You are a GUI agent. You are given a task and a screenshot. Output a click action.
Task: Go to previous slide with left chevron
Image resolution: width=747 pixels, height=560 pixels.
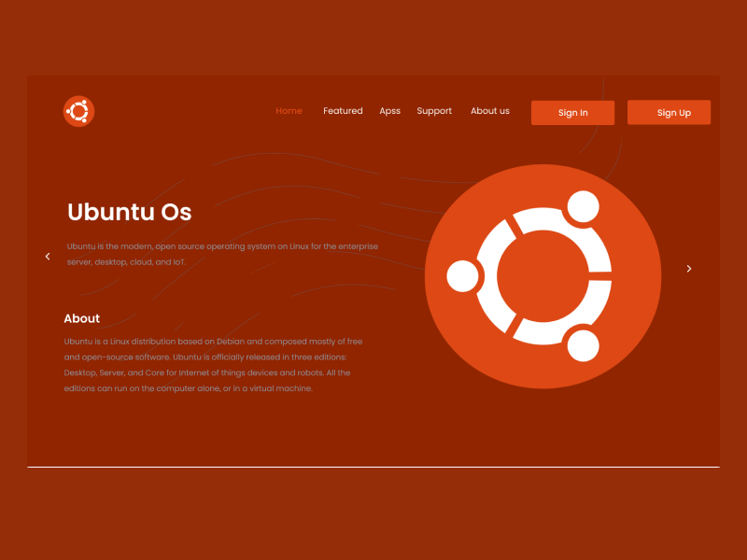[48, 257]
